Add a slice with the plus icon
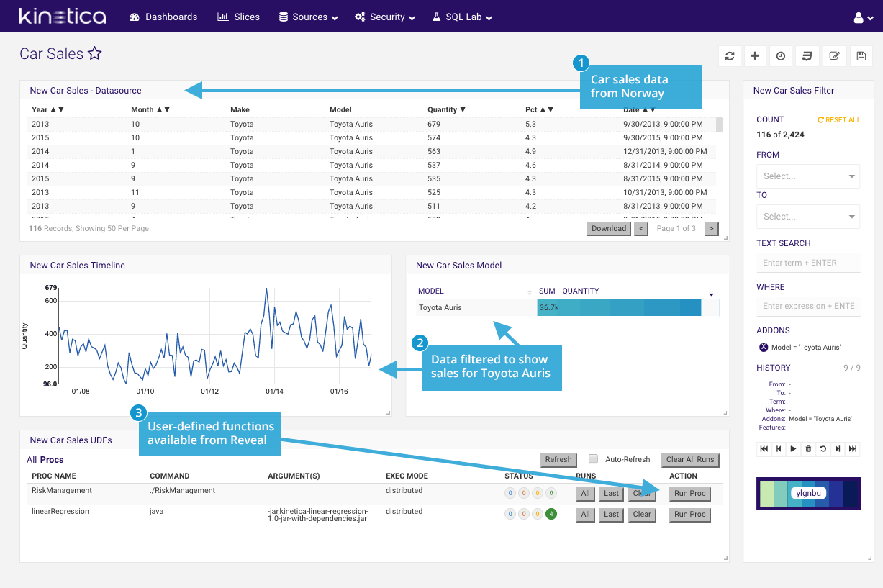Screen dimensions: 883x588 point(755,56)
